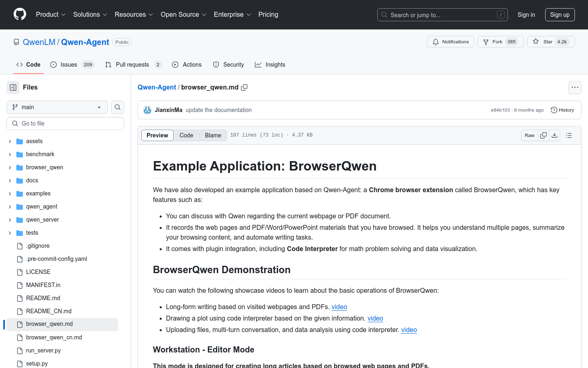The width and height of the screenshot is (588, 368).
Task: Open the drawing a plot video link
Action: pos(375,318)
